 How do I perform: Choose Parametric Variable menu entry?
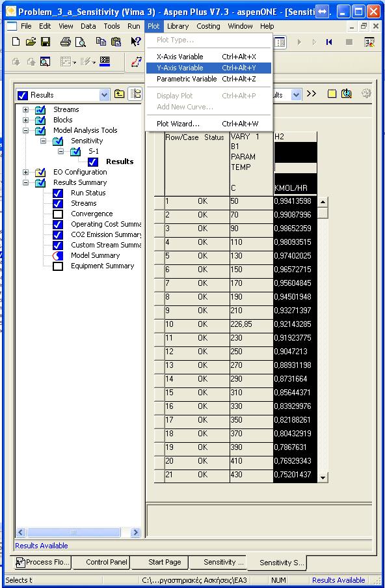[208, 79]
